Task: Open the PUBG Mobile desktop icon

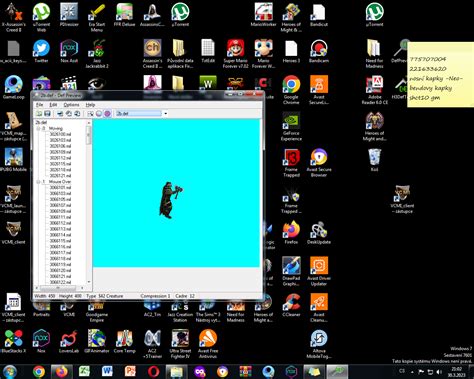Action: tap(13, 160)
